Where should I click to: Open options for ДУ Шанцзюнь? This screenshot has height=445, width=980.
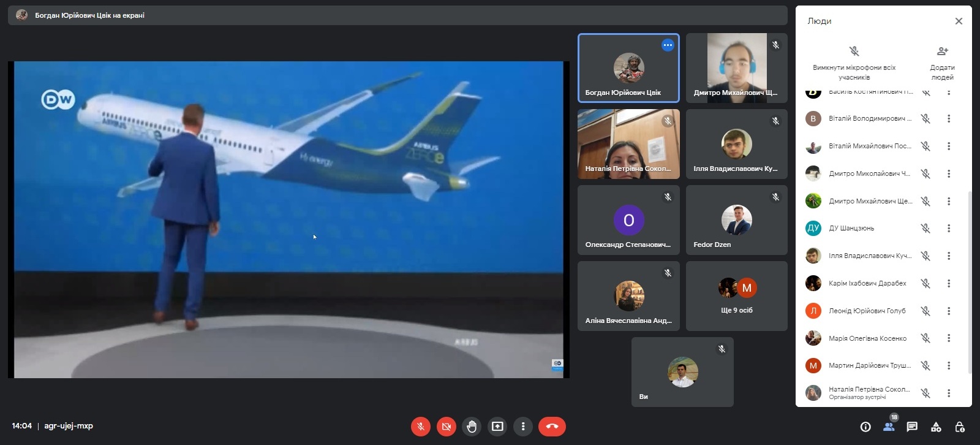[949, 229]
